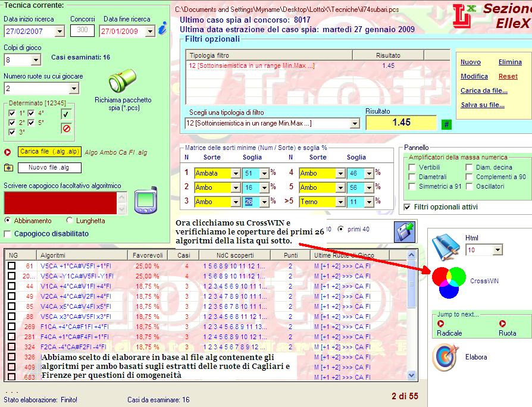
Task: Enable Oscillatori checkbox
Action: pos(469,186)
